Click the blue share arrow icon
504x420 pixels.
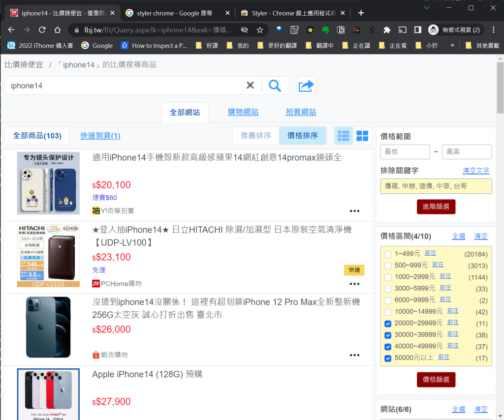306,86
